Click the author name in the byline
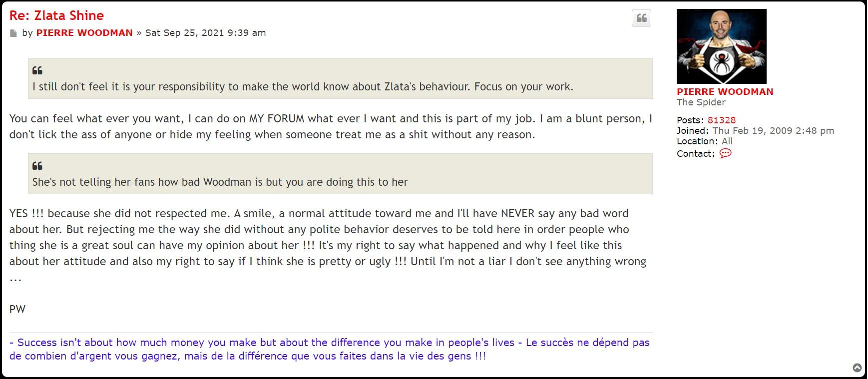 click(84, 33)
